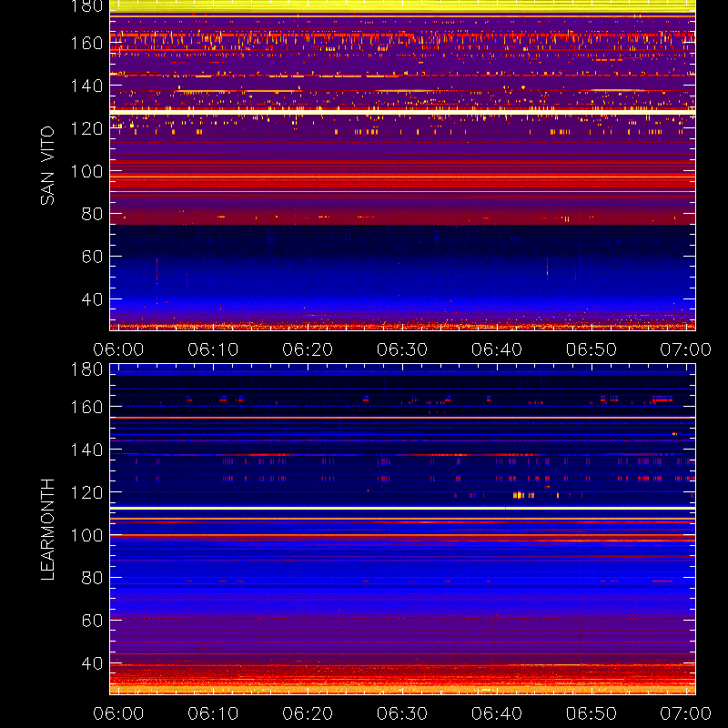The width and height of the screenshot is (728, 728).
Task: Click 06:50 on the Learmonth time axis
Action: coord(591,713)
